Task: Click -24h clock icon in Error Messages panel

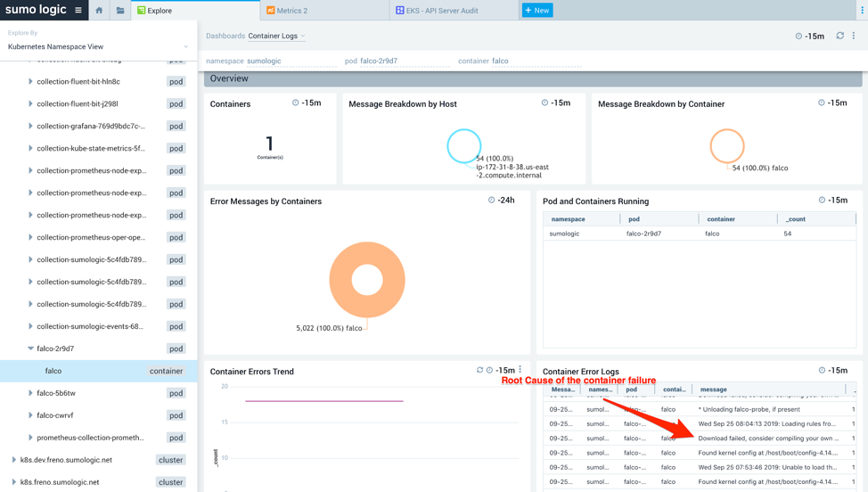Action: 492,201
